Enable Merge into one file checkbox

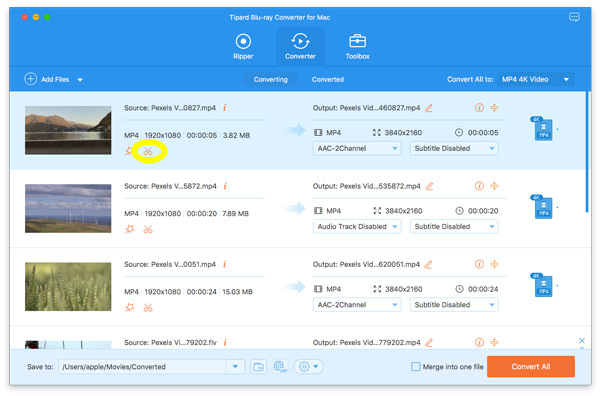415,367
